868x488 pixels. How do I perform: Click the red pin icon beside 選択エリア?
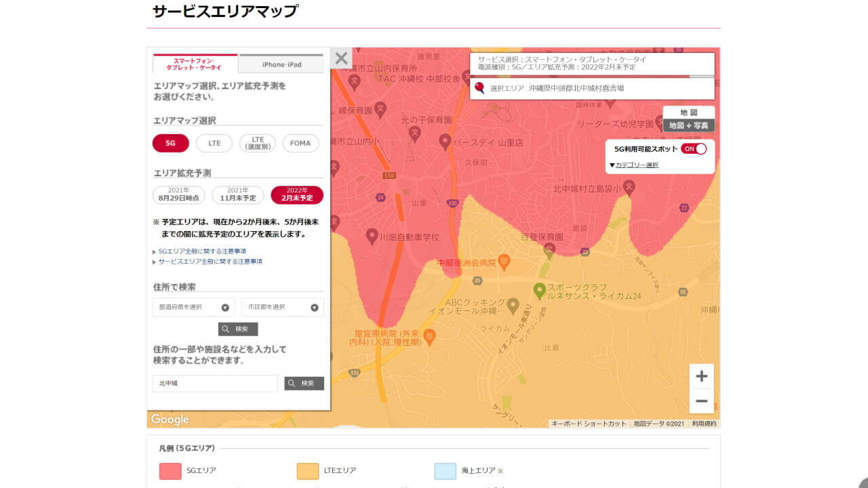(479, 87)
